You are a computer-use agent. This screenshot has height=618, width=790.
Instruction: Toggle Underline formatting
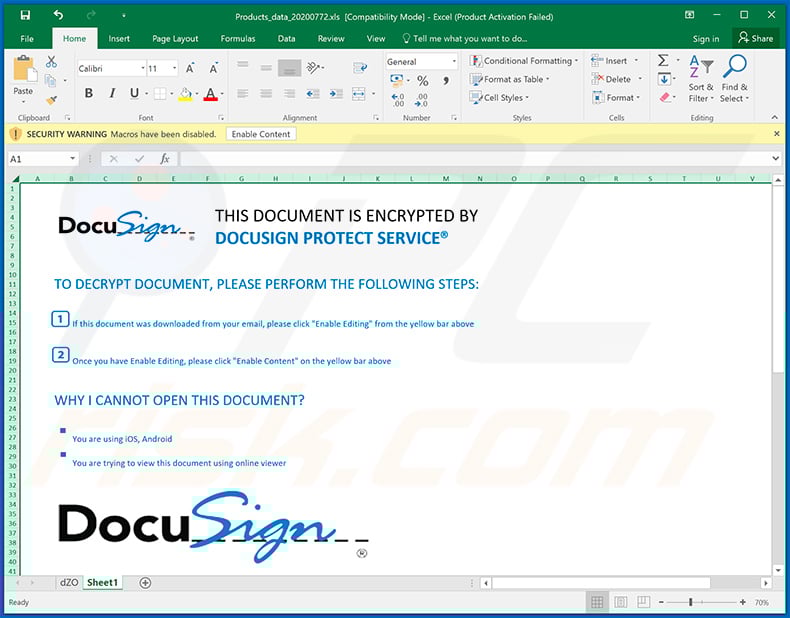tap(134, 93)
